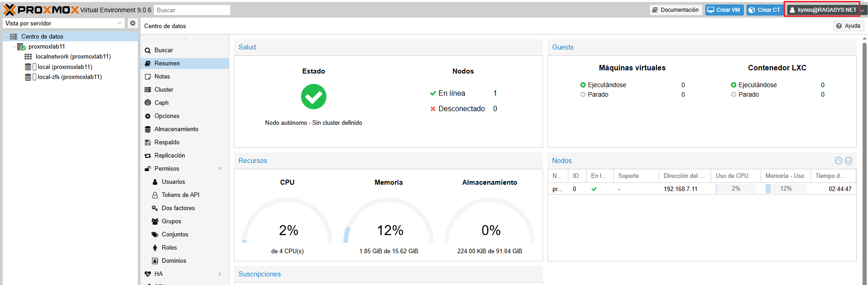Click the Desconectado red cross icon
The width and height of the screenshot is (868, 285).
coord(433,109)
